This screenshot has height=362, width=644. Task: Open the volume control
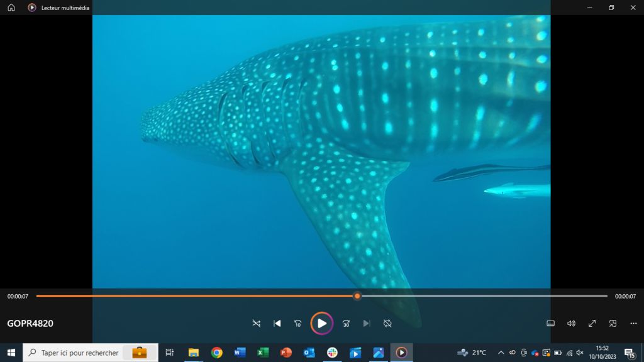(x=571, y=324)
